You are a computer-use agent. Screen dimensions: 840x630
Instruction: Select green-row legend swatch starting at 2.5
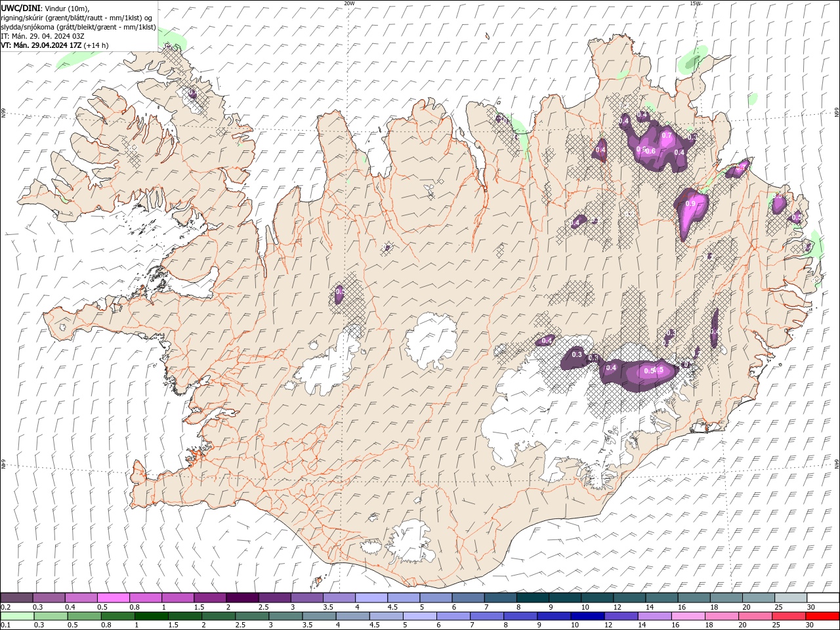[251, 616]
